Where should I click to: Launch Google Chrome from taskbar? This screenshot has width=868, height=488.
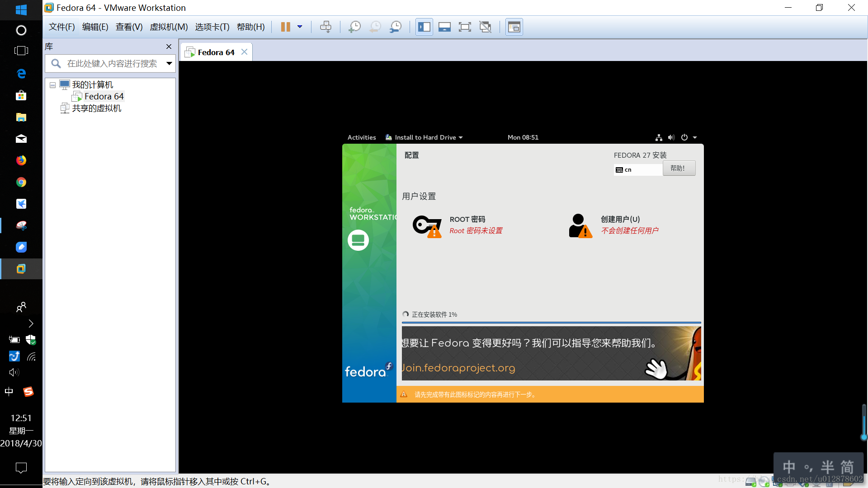pyautogui.click(x=21, y=182)
